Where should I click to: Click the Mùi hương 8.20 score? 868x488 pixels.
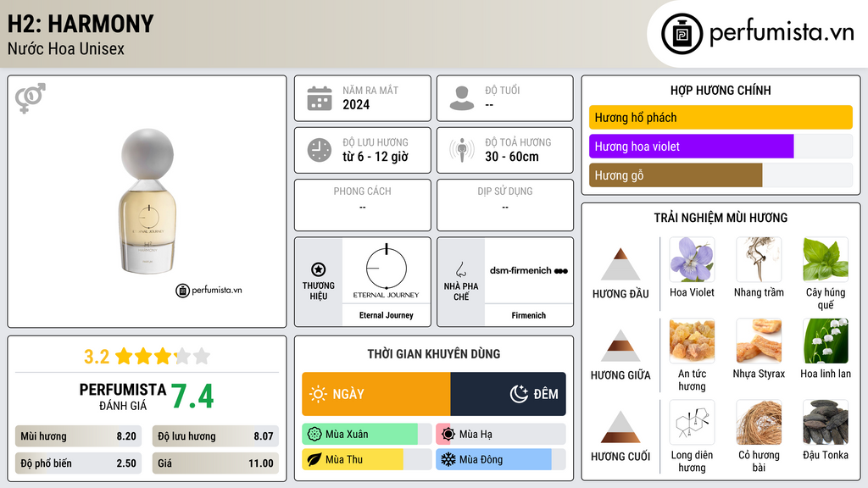pyautogui.click(x=78, y=436)
